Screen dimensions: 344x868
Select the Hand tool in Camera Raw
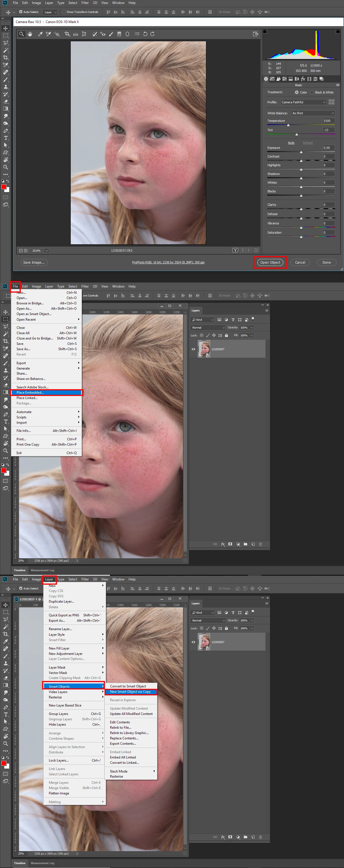pyautogui.click(x=30, y=34)
